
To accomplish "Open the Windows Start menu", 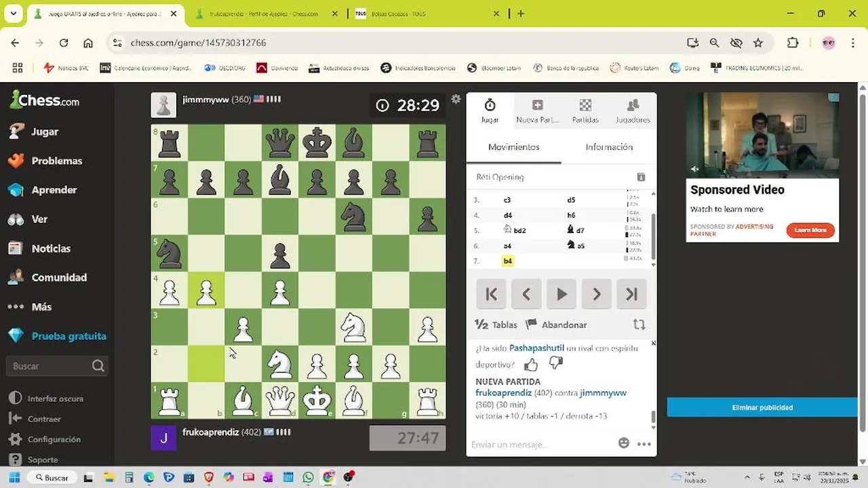I will coord(15,477).
